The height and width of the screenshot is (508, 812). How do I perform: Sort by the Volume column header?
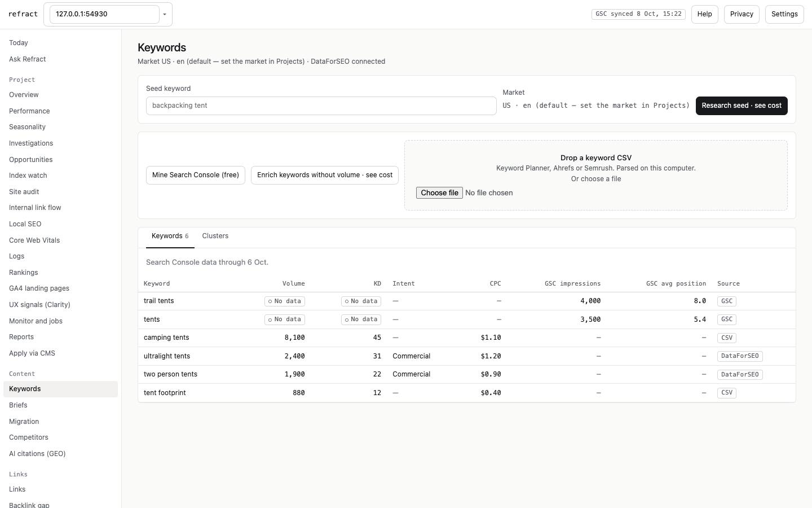(294, 284)
